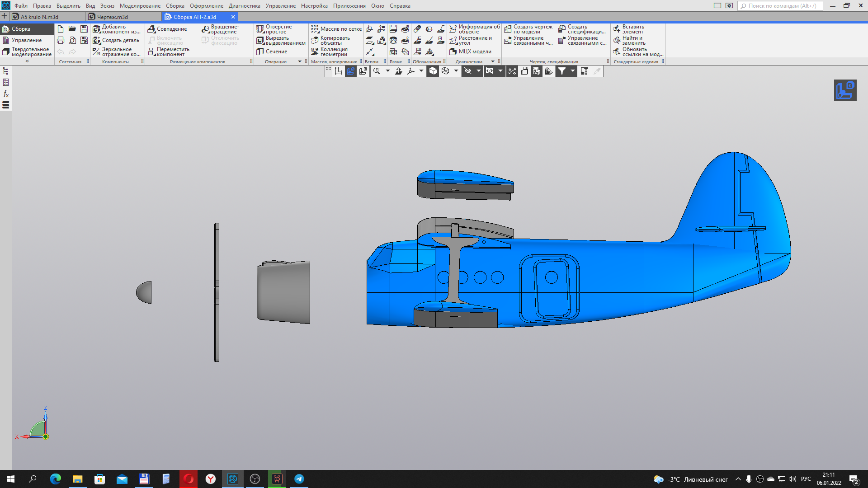Screen dimensions: 868x488
Task: Open the Моделирование menu
Action: click(x=140, y=6)
